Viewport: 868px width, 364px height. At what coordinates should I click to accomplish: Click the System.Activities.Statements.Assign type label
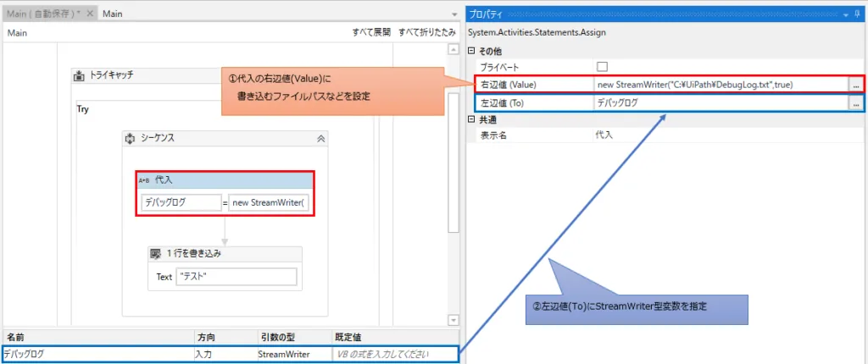(537, 33)
